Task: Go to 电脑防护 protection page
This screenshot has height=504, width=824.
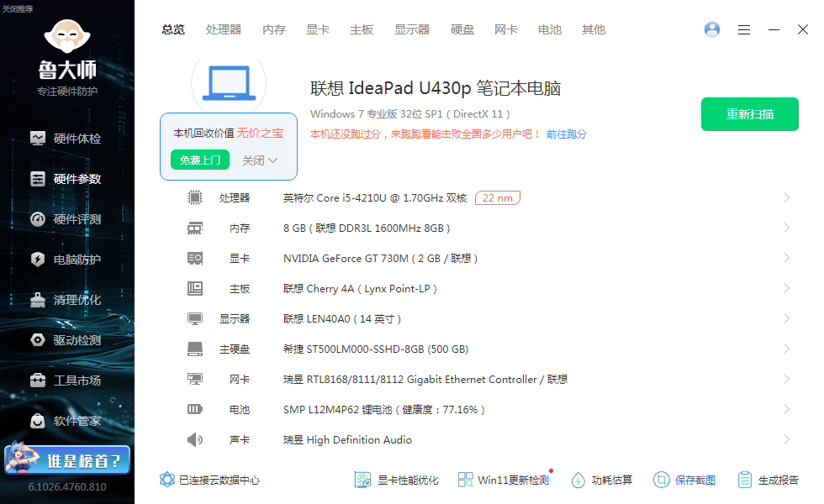Action: [66, 260]
